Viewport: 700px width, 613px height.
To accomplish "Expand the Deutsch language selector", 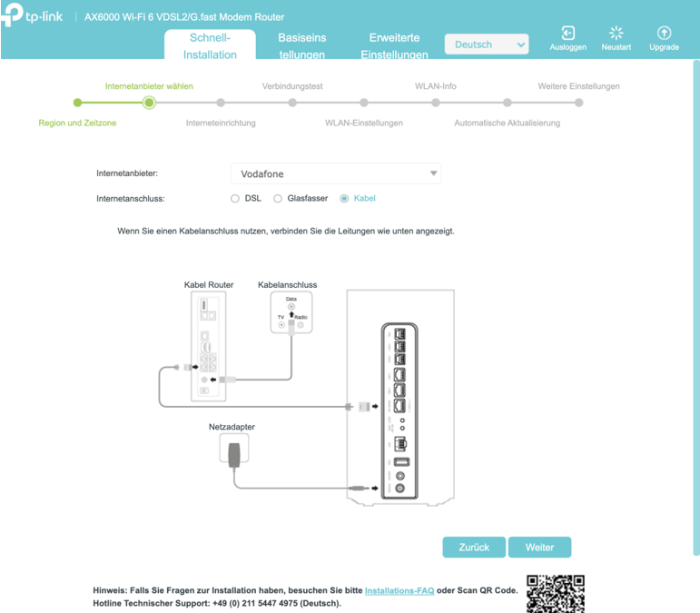I will tap(487, 44).
